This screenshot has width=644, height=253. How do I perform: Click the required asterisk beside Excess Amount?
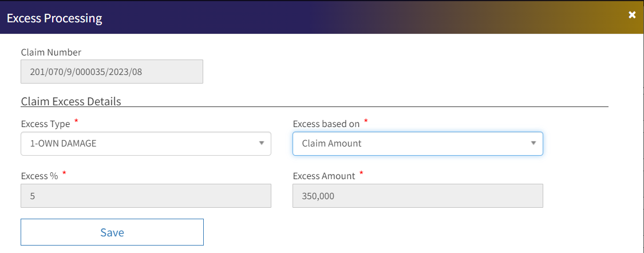[361, 174]
